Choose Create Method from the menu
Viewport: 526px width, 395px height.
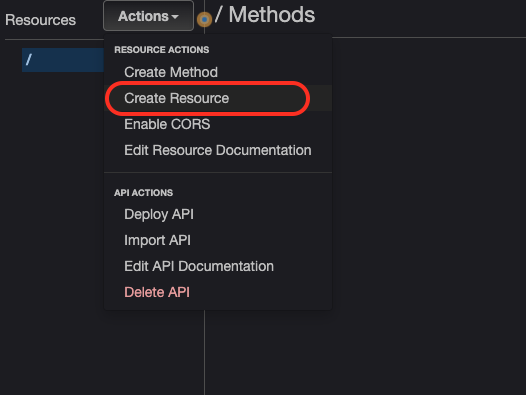(171, 72)
